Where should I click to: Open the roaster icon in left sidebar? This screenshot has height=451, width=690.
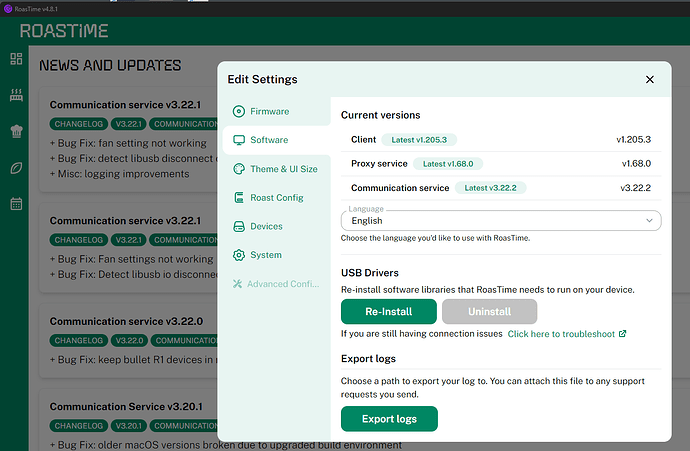click(16, 95)
